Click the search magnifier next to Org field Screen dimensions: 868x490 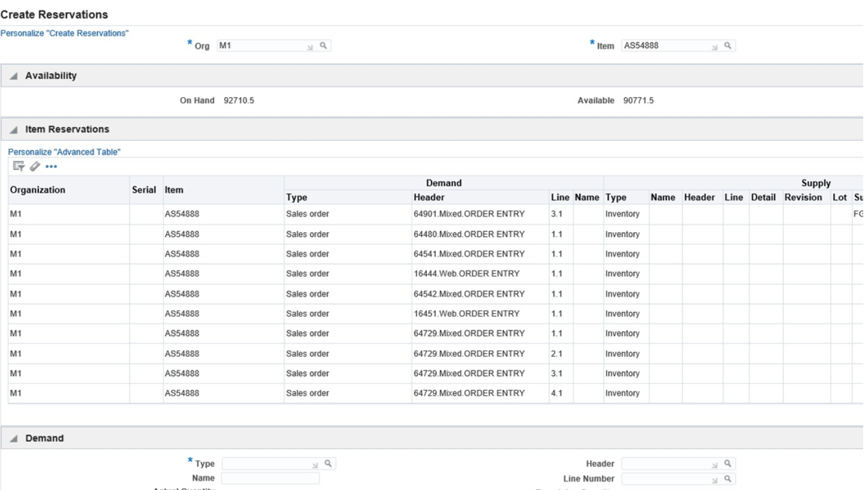pyautogui.click(x=323, y=46)
